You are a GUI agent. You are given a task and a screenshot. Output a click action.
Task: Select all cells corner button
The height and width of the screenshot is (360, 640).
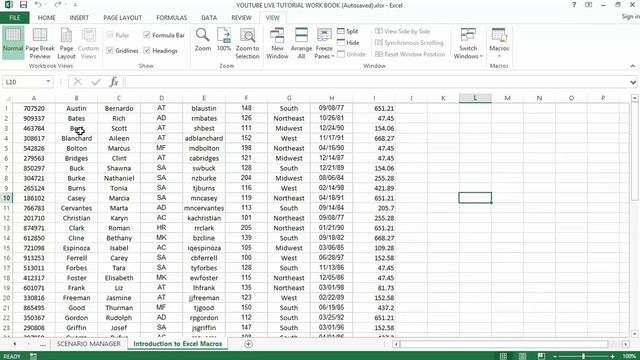tap(7, 98)
